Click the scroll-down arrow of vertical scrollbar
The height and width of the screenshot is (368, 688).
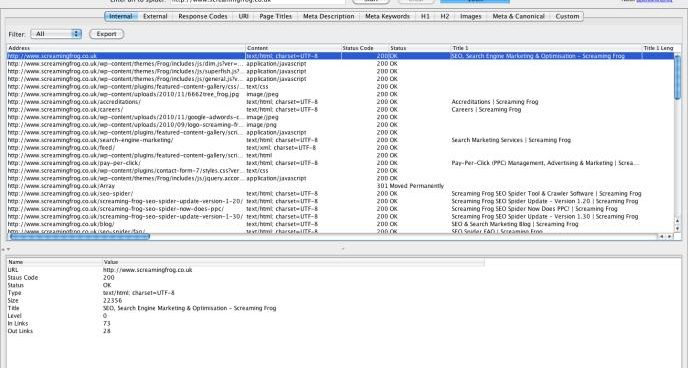[678, 229]
